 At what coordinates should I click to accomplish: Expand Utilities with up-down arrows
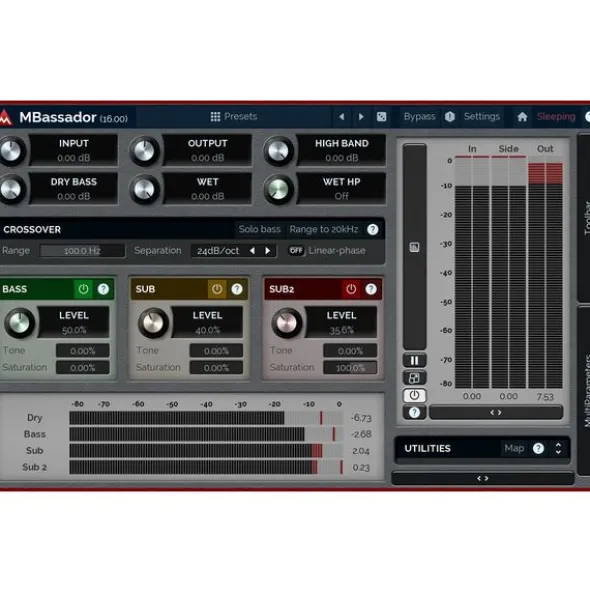pos(558,448)
